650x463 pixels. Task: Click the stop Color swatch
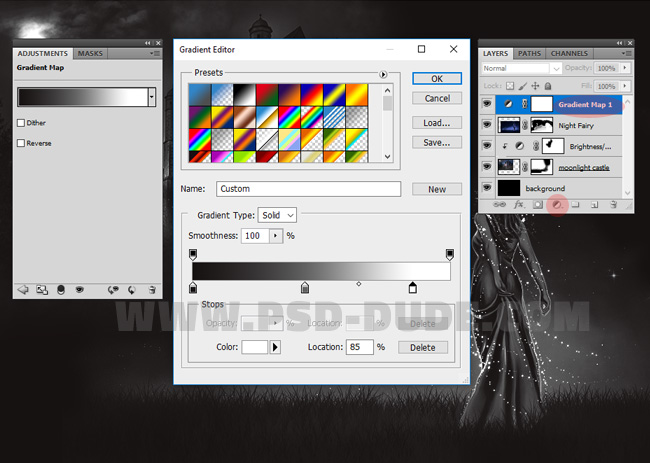[255, 347]
